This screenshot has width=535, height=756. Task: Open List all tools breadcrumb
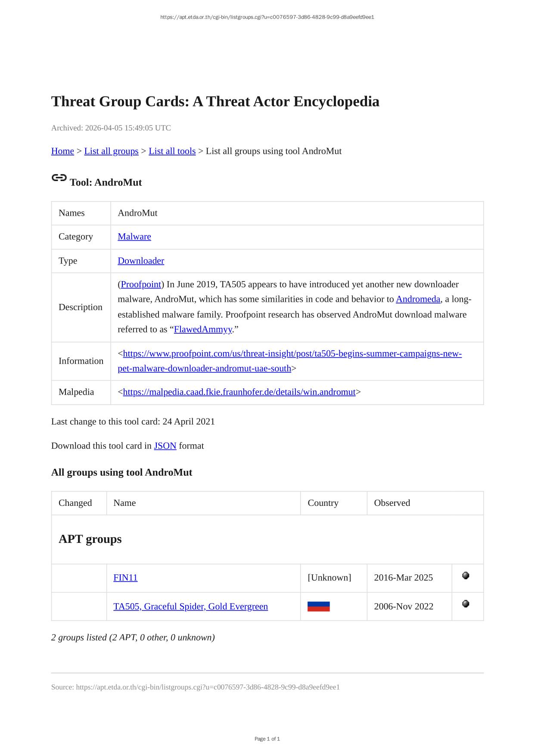coord(172,151)
